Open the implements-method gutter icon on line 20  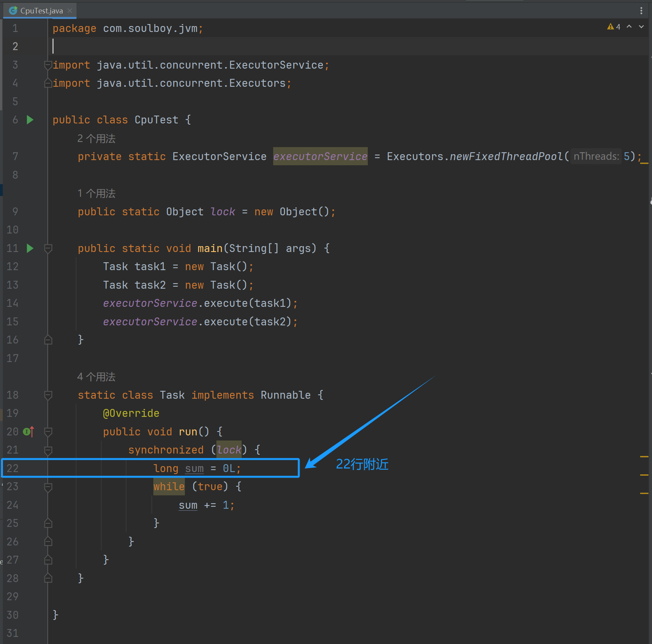28,431
